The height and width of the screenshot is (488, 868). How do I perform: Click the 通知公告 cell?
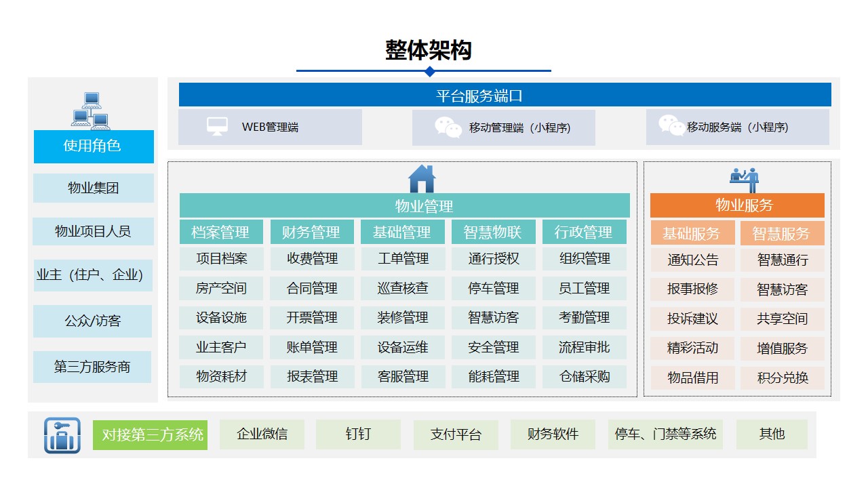click(x=692, y=260)
